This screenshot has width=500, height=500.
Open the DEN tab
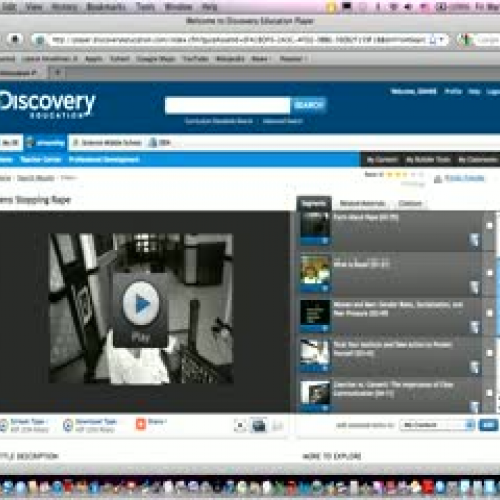[x=160, y=143]
